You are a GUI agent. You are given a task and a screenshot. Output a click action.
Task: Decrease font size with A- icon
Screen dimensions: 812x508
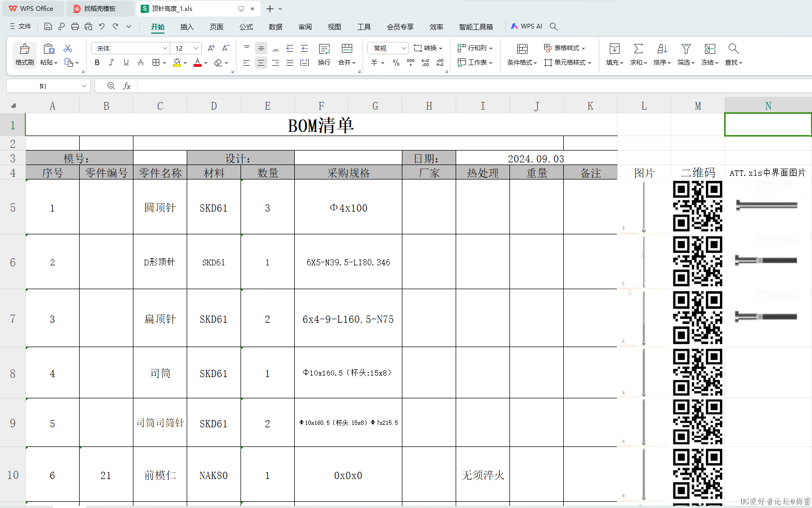225,48
